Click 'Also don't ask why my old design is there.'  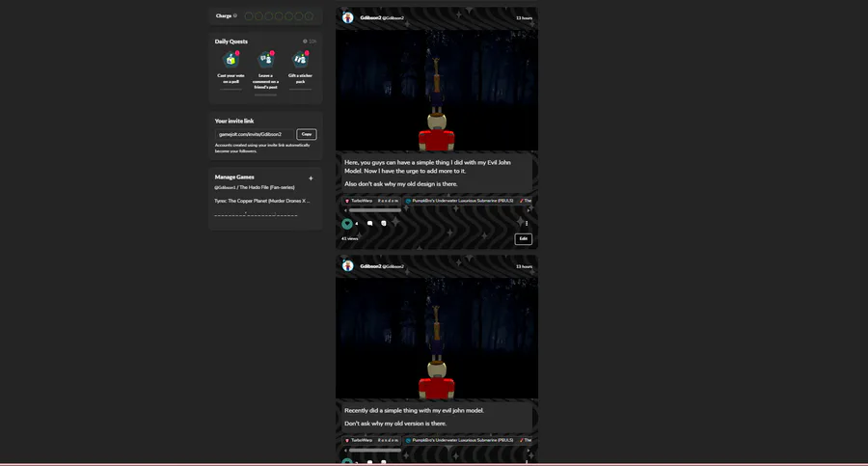[401, 184]
